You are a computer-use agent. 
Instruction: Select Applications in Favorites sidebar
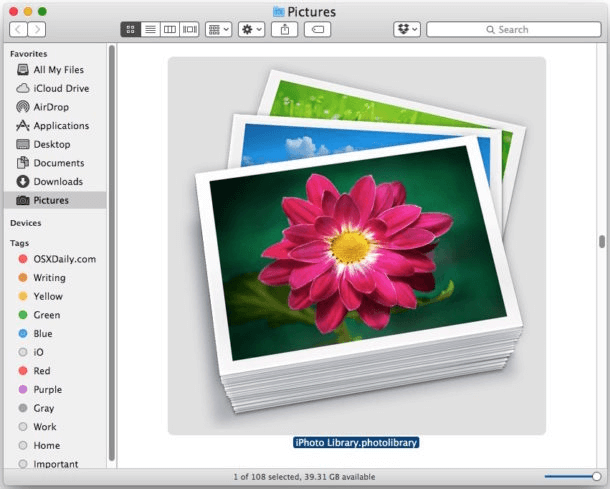click(60, 126)
